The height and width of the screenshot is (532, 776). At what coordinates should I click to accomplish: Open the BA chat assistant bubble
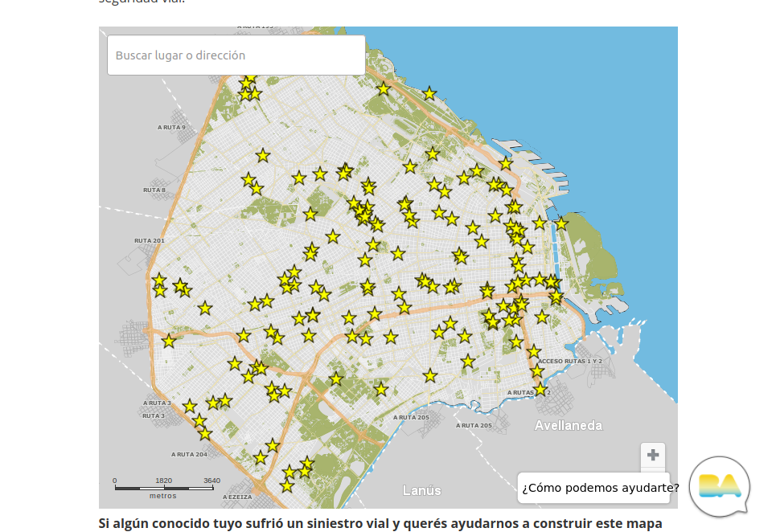[719, 486]
